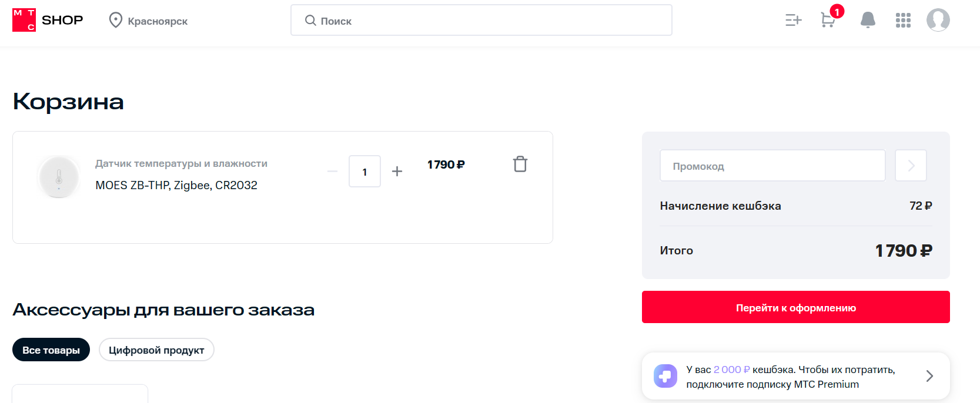Click the location pin icon
This screenshot has height=403, width=980.
point(116,21)
